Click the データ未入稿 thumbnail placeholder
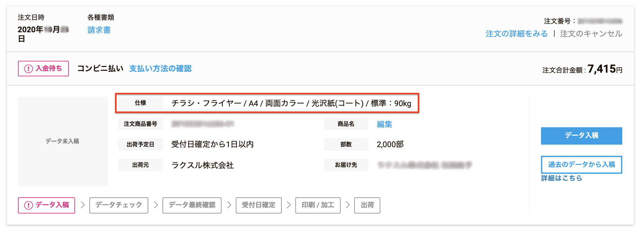This screenshot has width=644, height=234. [x=62, y=141]
